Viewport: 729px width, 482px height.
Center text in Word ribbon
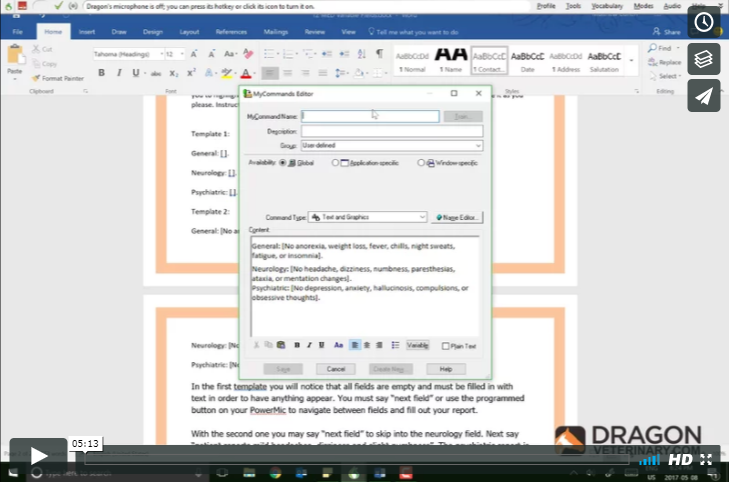coord(288,73)
